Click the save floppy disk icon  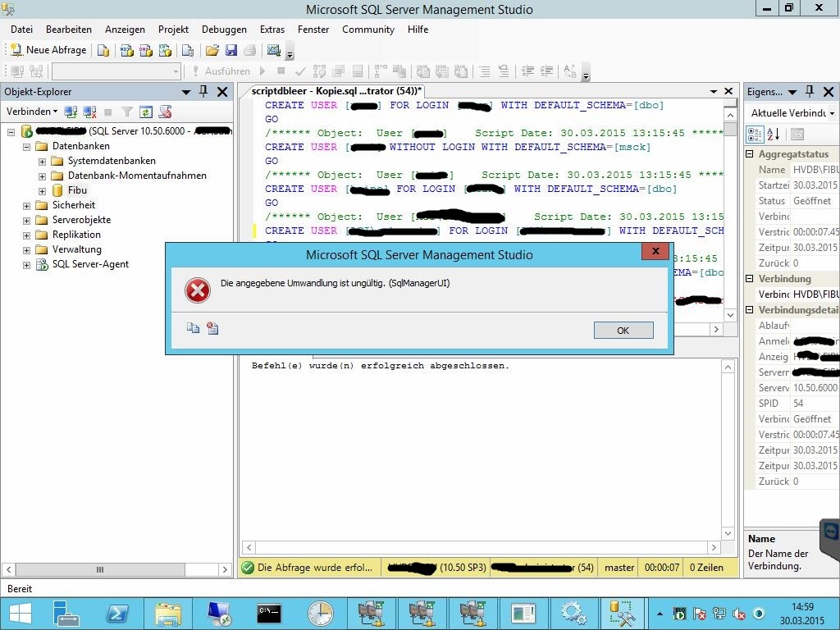(x=231, y=50)
